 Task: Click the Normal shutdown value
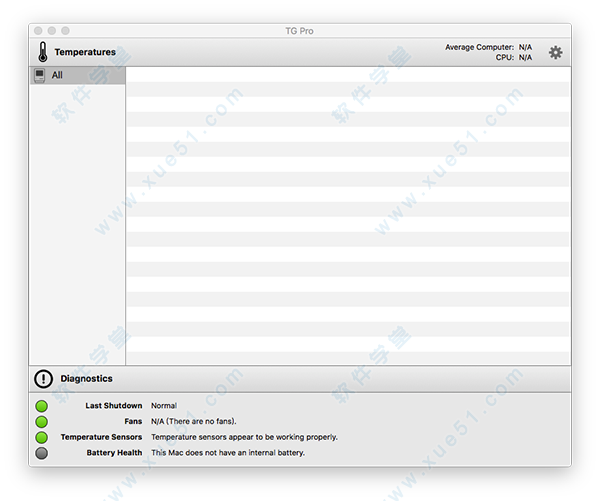tap(164, 406)
